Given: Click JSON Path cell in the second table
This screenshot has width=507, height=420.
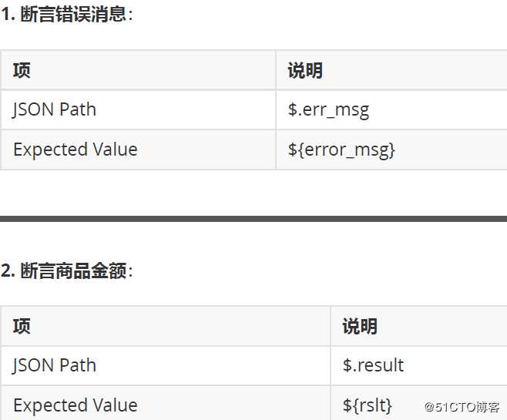Looking at the screenshot, I should [55, 365].
